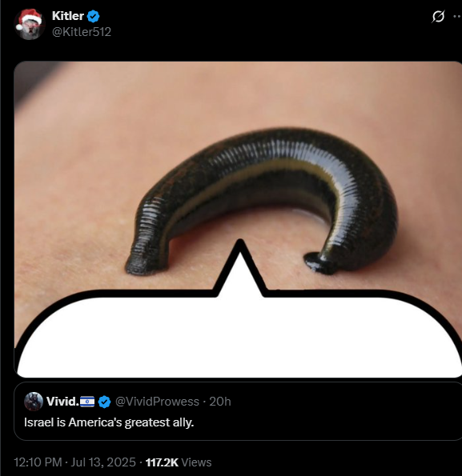The image size is (462, 476).
Task: Visit the @Kitler512 handle
Action: [82, 32]
